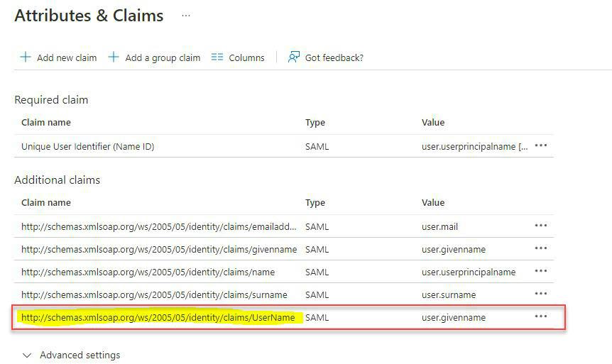Click user.givenname value in claims/givenname row
The height and width of the screenshot is (364, 612).
point(454,249)
